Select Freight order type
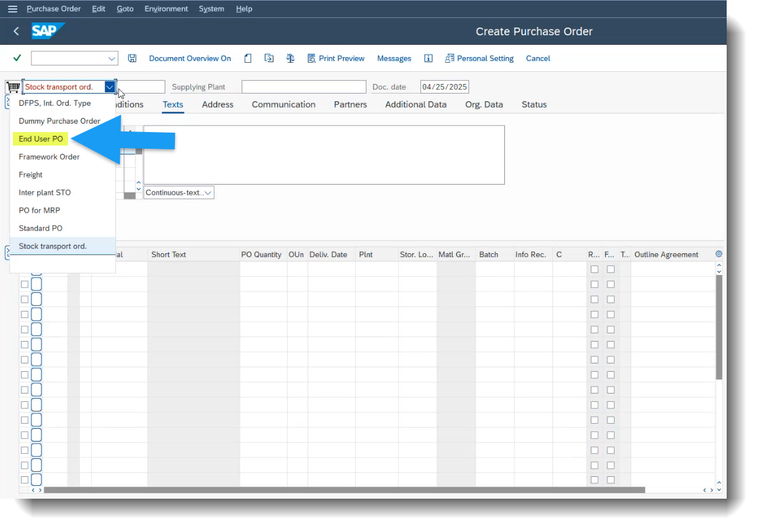Image resolution: width=760 pixels, height=532 pixels. 63,174
